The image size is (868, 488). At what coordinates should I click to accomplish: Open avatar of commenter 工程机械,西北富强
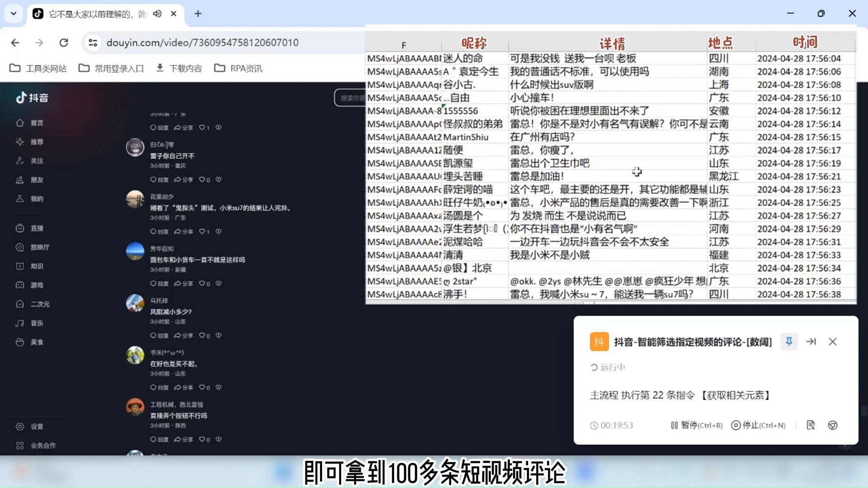(x=135, y=407)
